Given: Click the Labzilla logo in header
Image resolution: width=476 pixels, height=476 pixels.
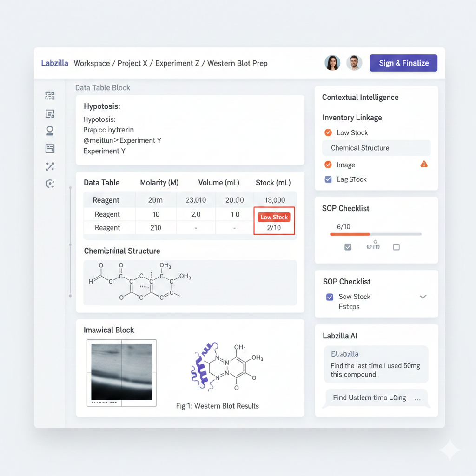Looking at the screenshot, I should [54, 63].
